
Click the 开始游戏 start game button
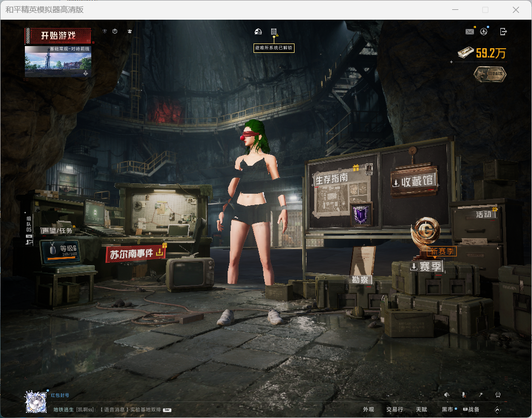pos(58,36)
